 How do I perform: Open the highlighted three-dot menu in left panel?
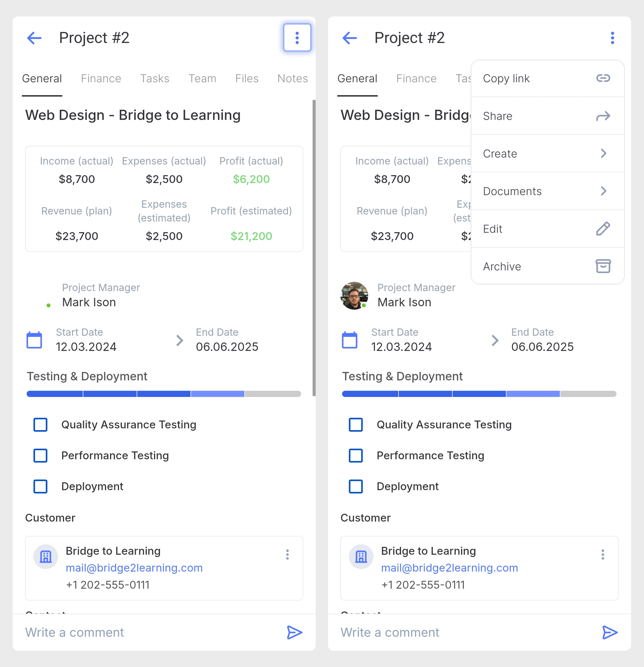(x=297, y=37)
